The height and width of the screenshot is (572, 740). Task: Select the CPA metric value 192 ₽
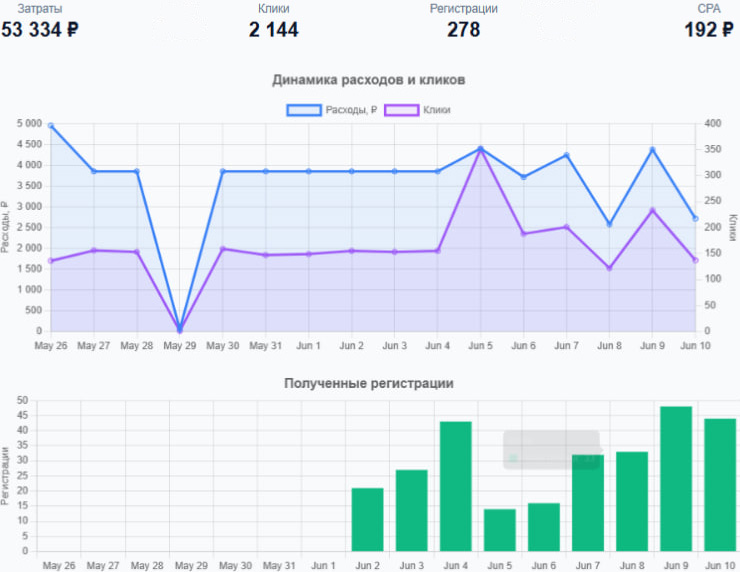pyautogui.click(x=708, y=30)
